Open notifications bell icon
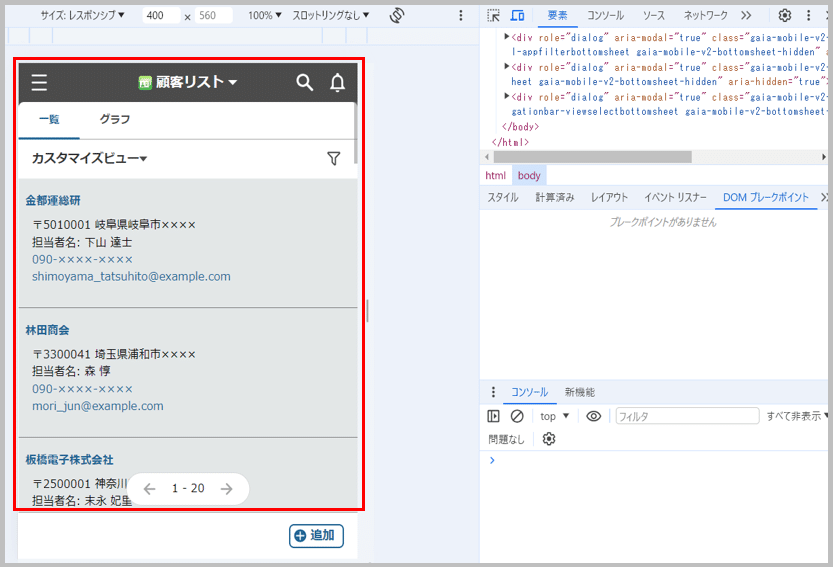 [337, 82]
